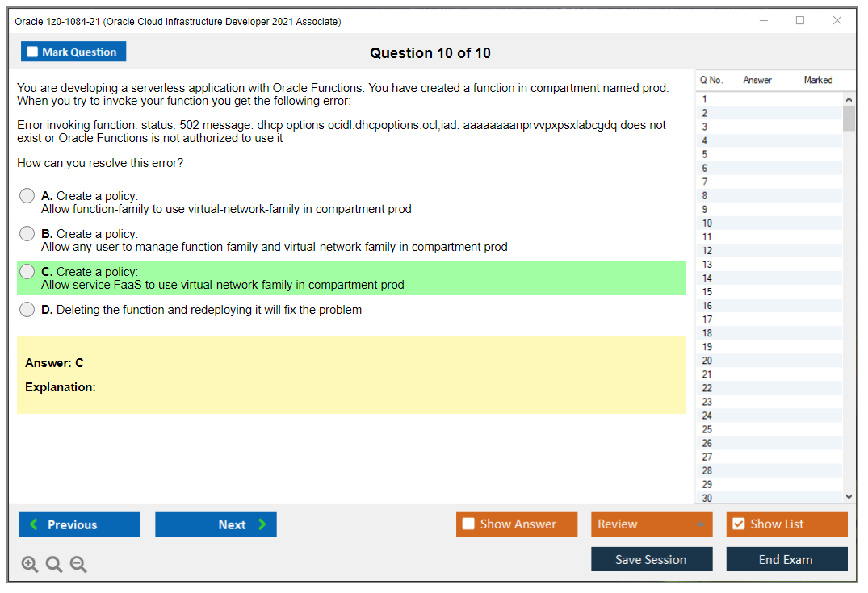Select radio button for highlighted option C
The height and width of the screenshot is (593, 868).
(x=27, y=271)
